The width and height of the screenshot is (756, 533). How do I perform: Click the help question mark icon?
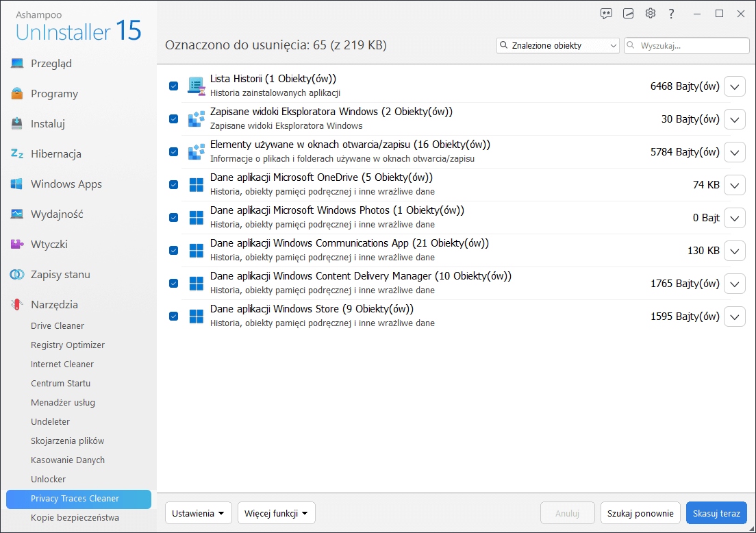[671, 14]
